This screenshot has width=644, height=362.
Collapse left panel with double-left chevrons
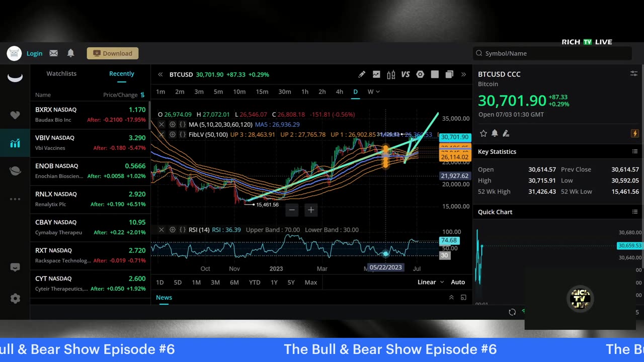point(160,74)
